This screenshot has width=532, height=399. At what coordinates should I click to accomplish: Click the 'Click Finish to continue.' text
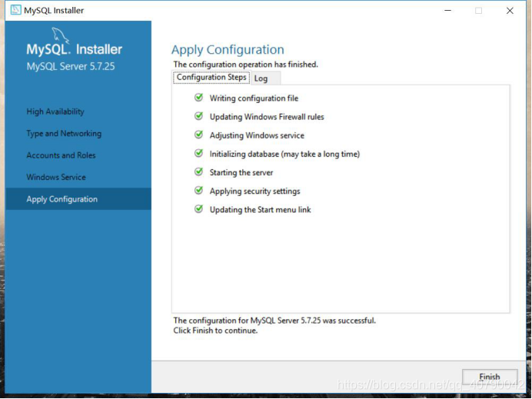click(215, 331)
